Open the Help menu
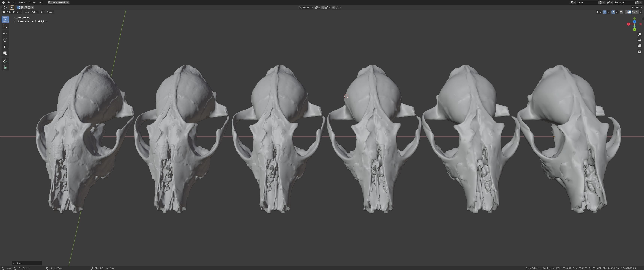The height and width of the screenshot is (270, 644). 41,2
